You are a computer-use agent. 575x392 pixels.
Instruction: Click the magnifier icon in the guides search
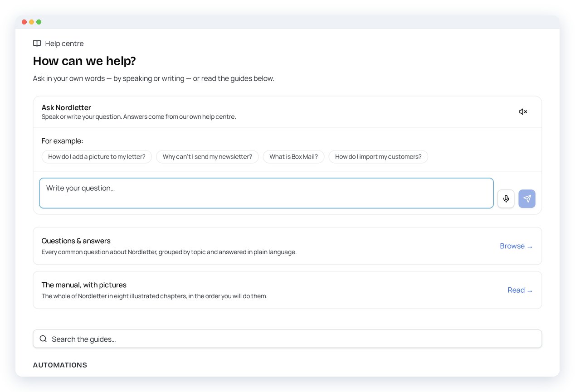pyautogui.click(x=43, y=339)
